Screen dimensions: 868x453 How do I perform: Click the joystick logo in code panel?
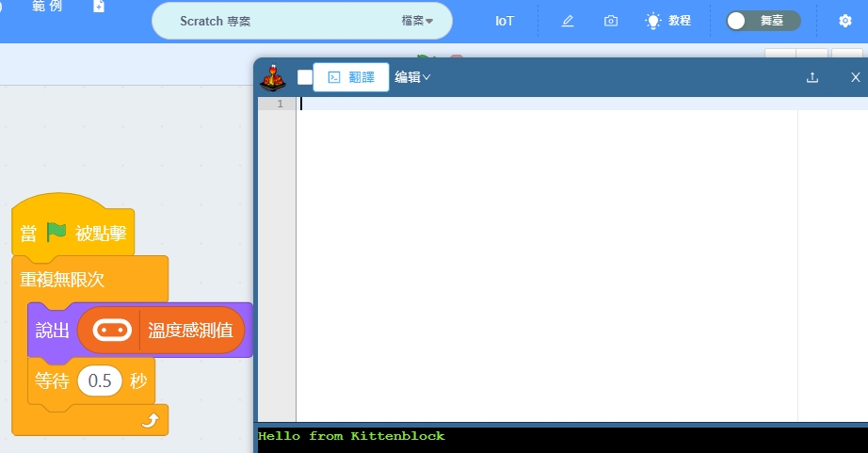(x=272, y=77)
